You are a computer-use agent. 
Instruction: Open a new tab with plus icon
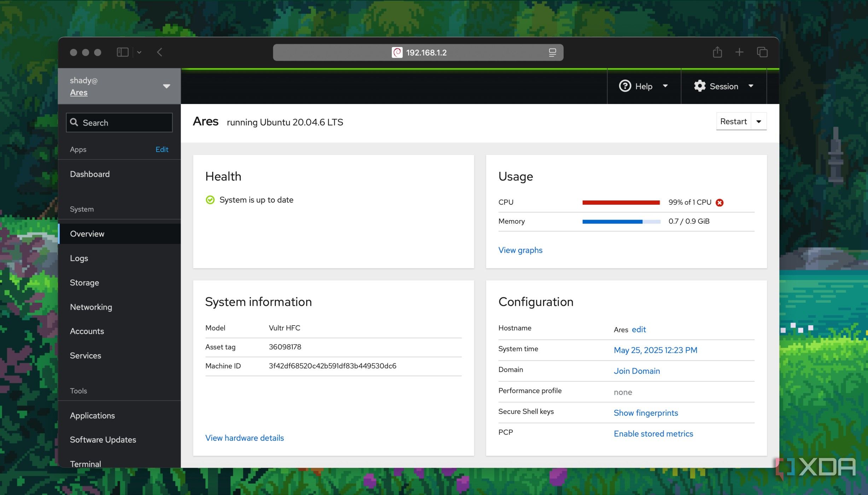tap(739, 52)
